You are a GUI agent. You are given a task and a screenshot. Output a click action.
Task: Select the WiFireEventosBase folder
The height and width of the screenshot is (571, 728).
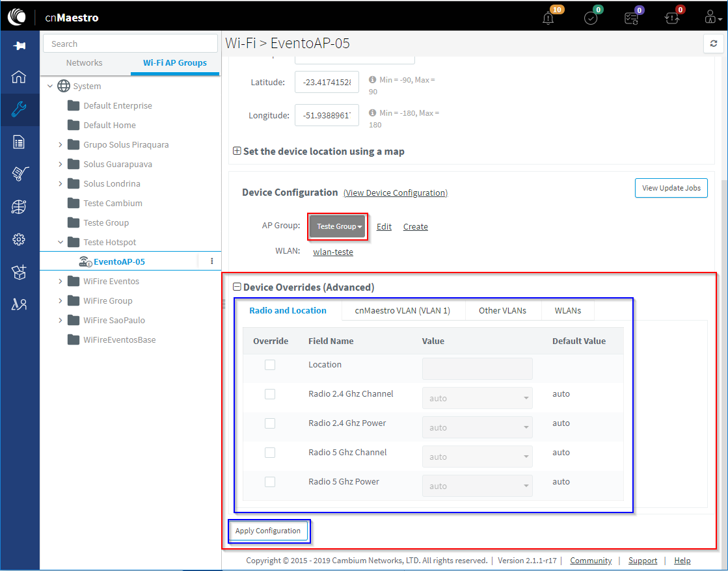[x=112, y=340]
